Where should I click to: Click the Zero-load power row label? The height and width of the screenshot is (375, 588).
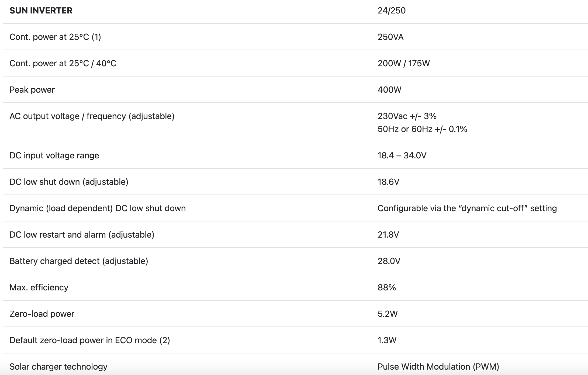[42, 314]
